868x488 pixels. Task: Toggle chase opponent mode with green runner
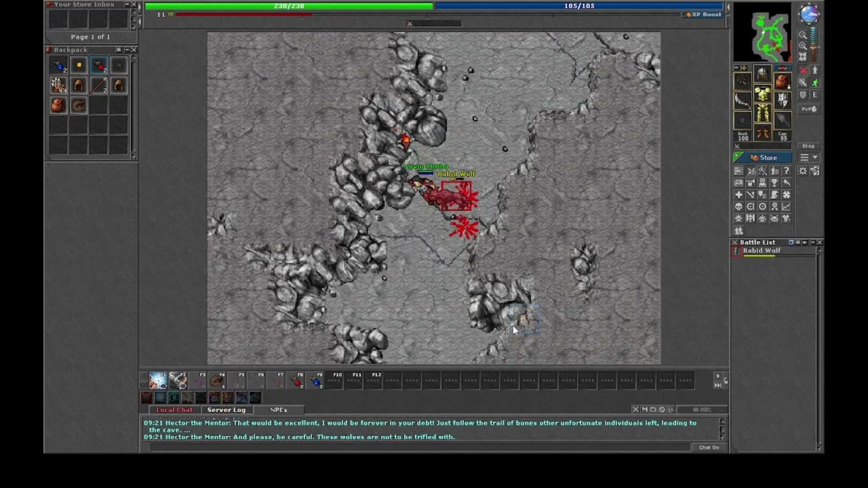[814, 83]
